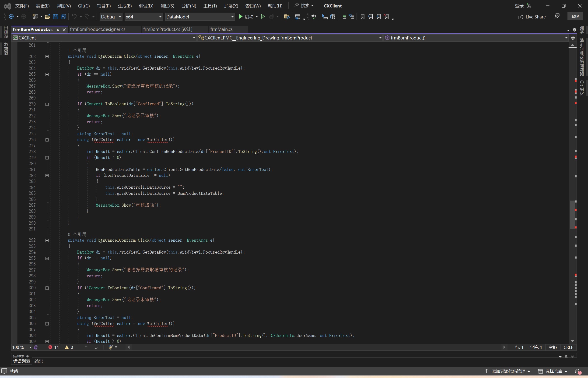Click the 0 warnings indicator
Image resolution: width=588 pixels, height=378 pixels.
(69, 347)
